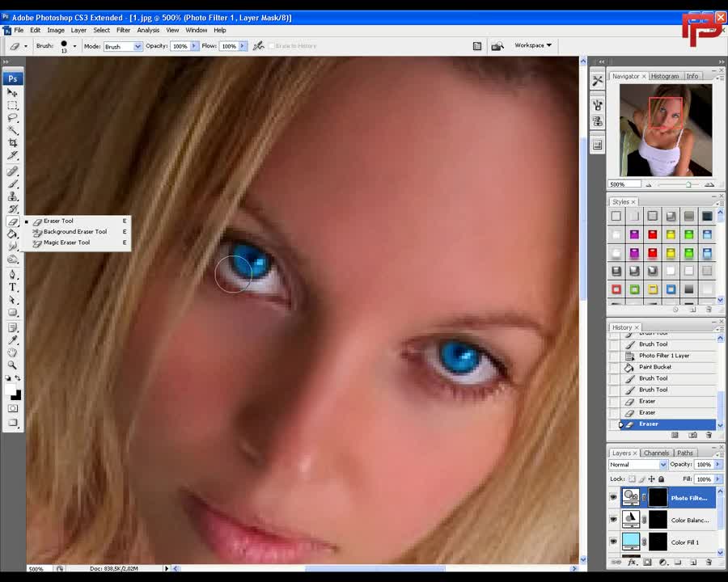Viewport: 728px width, 582px height.
Task: Hide the Color Balance layer
Action: (613, 519)
